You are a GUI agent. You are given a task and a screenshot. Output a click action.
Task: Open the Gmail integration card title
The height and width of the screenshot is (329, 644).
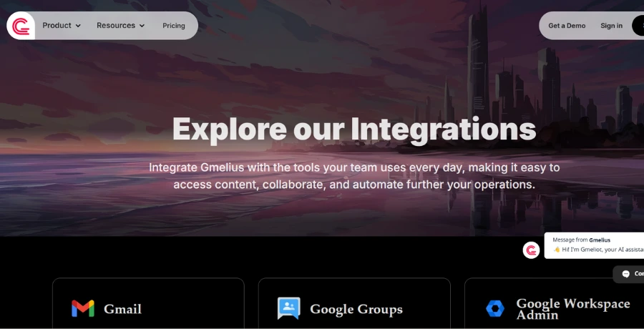[122, 309]
